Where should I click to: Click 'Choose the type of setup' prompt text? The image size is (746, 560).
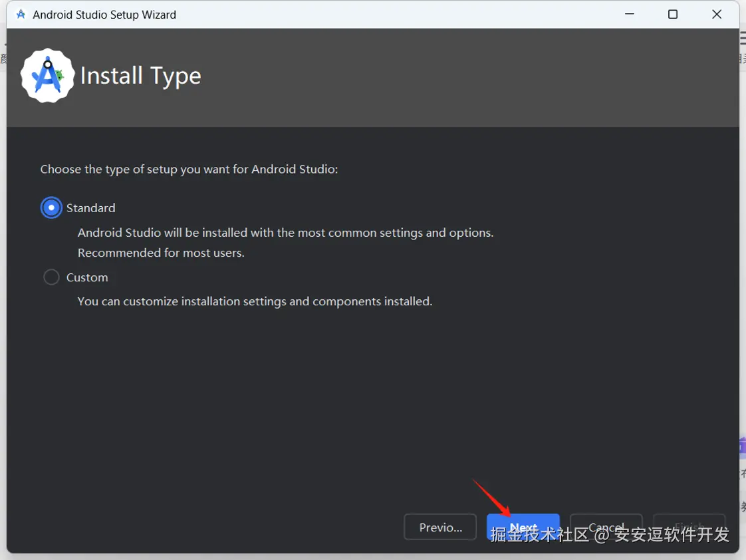pos(189,170)
